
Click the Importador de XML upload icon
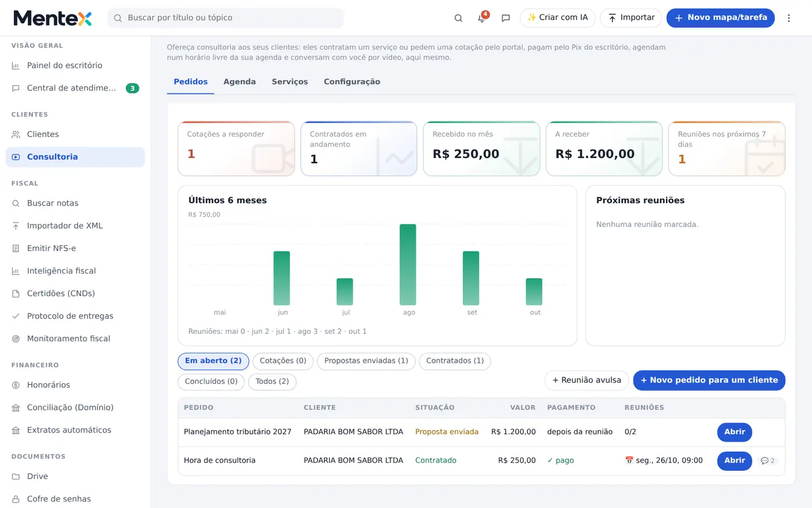(16, 226)
